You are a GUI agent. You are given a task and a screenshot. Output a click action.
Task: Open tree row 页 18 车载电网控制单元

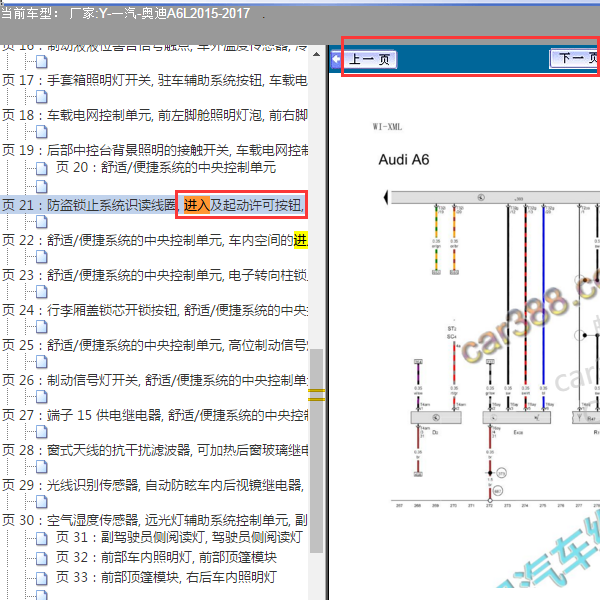pyautogui.click(x=155, y=115)
